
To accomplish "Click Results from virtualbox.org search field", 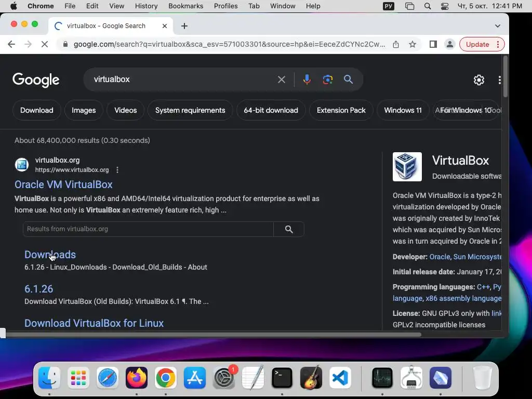I will tap(148, 229).
